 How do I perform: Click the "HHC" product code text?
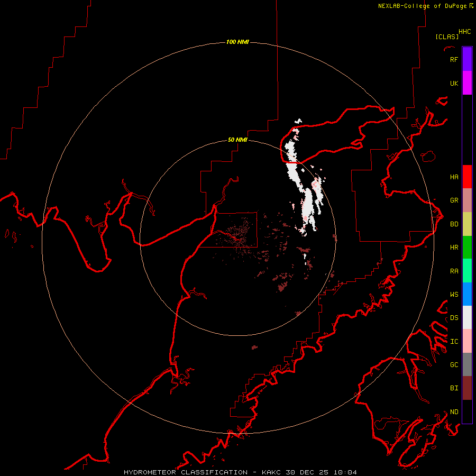click(x=464, y=32)
